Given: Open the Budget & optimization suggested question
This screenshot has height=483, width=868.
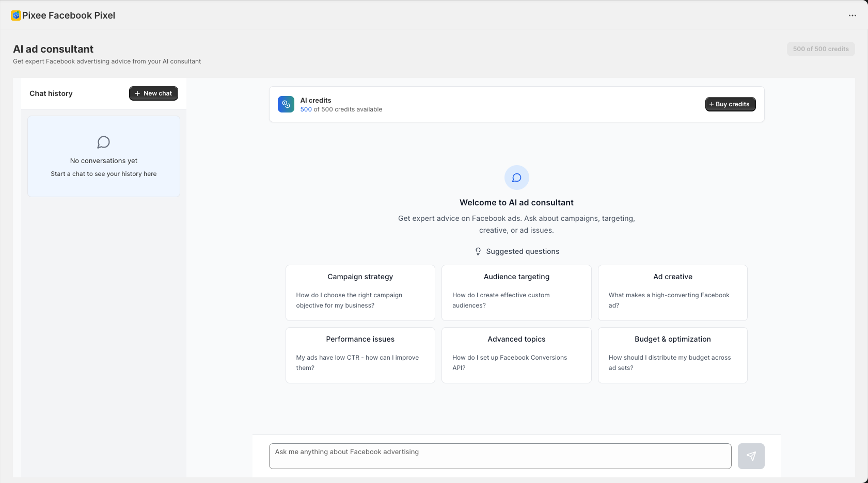Looking at the screenshot, I should click(672, 355).
